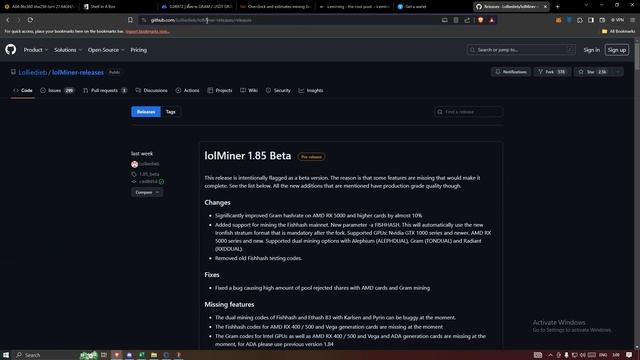
Task: Open the Brave wallet icon in toolbar
Action: (602, 20)
